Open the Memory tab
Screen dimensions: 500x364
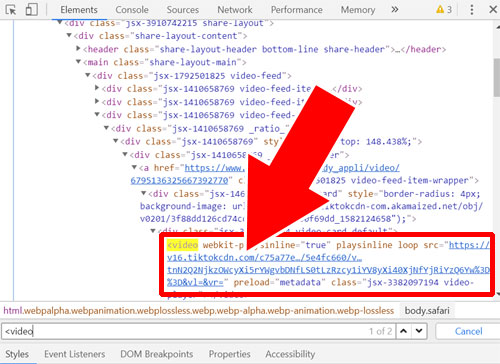358,10
